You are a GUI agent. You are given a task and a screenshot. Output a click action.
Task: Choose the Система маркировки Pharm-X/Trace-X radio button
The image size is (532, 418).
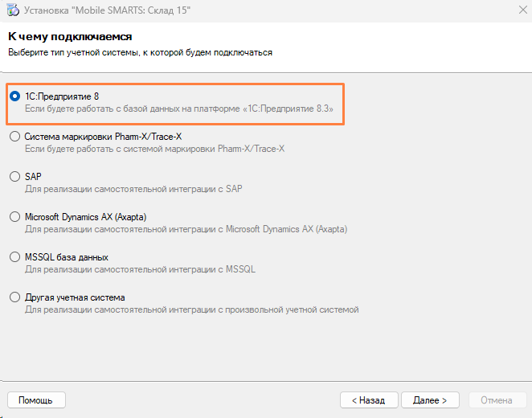14,137
